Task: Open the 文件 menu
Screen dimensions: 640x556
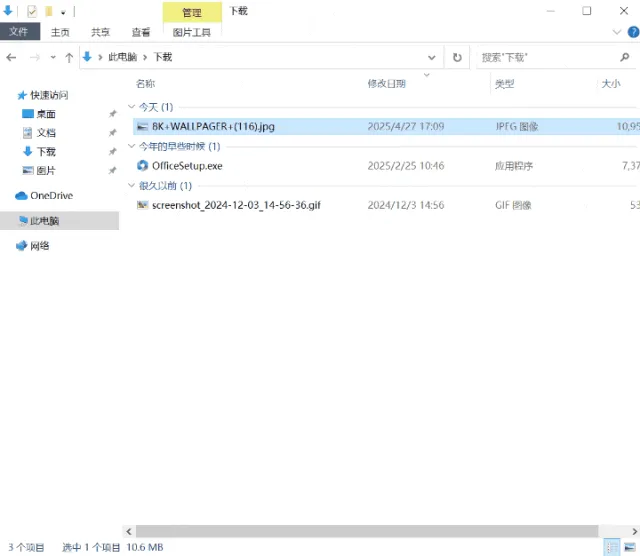Action: (x=19, y=32)
